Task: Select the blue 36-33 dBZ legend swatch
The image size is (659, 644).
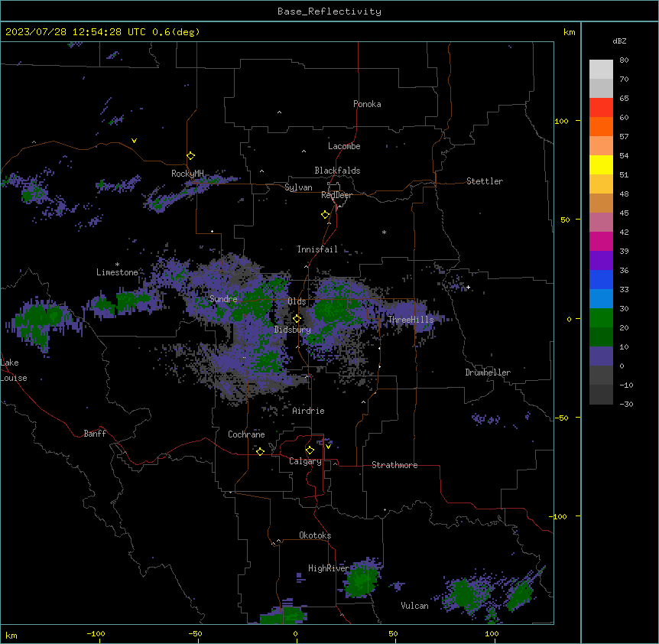Action: pyautogui.click(x=601, y=279)
